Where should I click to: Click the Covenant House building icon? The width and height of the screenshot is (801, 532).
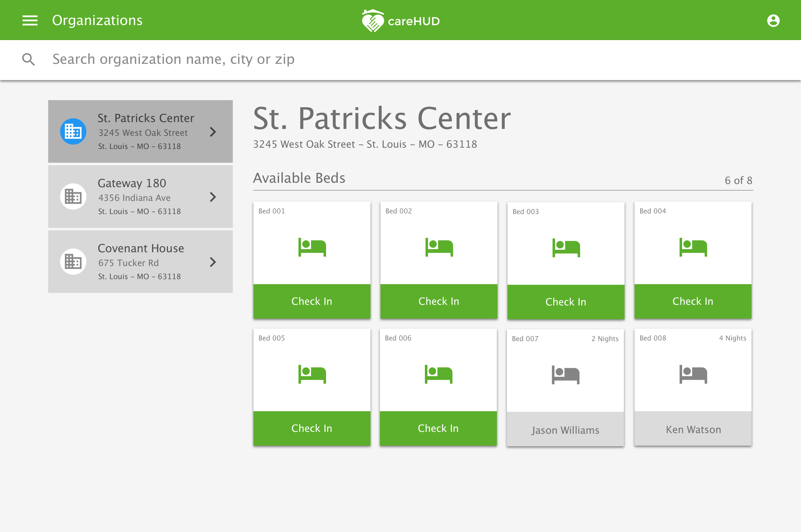point(73,262)
